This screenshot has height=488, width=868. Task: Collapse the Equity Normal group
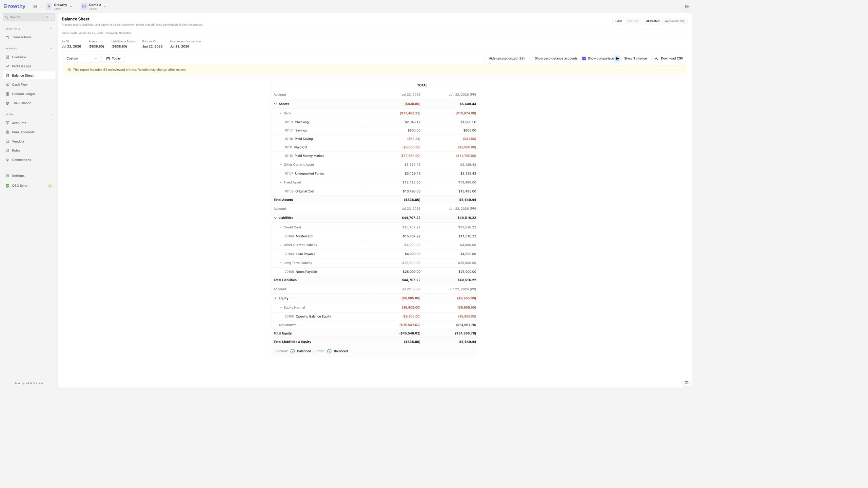click(281, 308)
